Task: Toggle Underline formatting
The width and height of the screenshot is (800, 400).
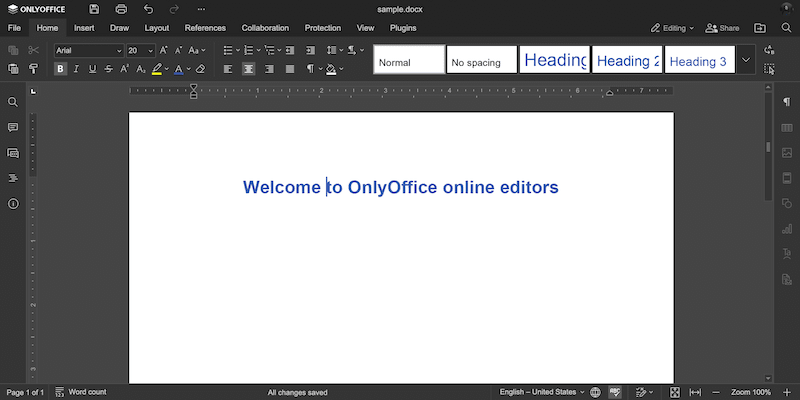Action: pyautogui.click(x=92, y=68)
